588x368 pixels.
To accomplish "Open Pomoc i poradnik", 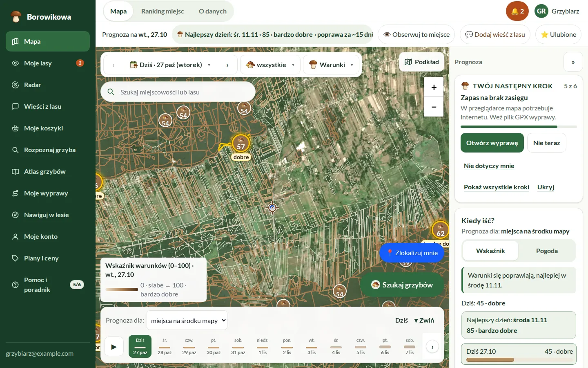I will click(x=48, y=285).
